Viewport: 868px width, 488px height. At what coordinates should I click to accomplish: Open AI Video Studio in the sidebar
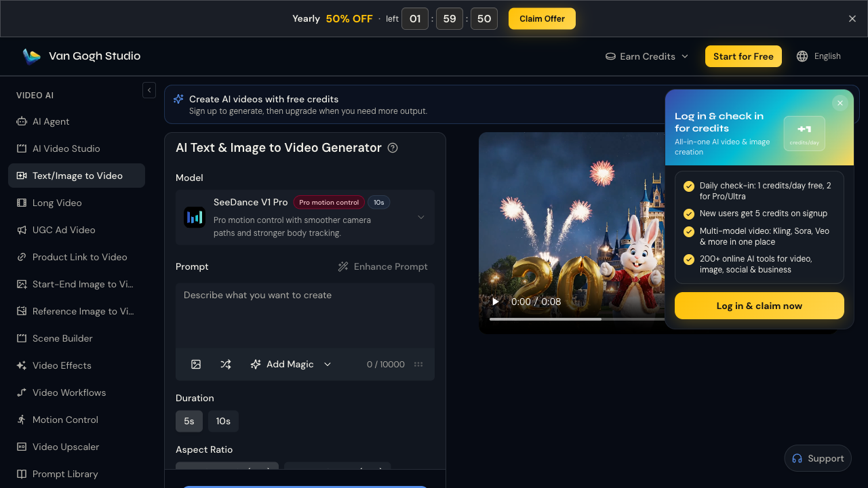tap(77, 148)
